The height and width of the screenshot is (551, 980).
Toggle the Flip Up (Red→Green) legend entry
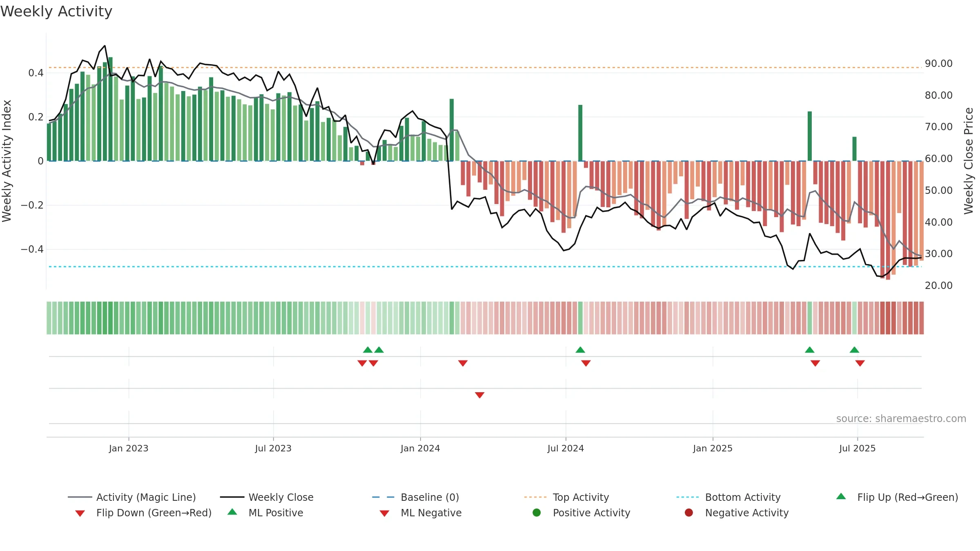click(x=897, y=497)
